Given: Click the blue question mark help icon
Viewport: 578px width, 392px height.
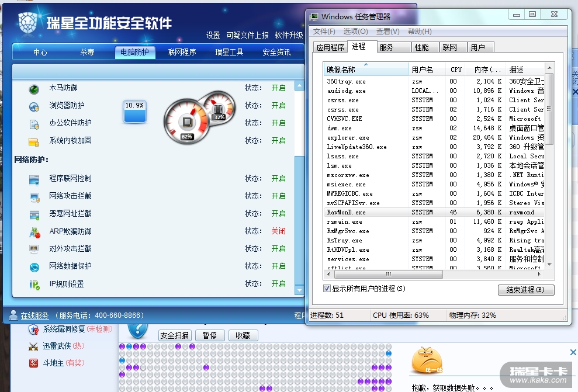Looking at the screenshot, I should pos(137,331).
